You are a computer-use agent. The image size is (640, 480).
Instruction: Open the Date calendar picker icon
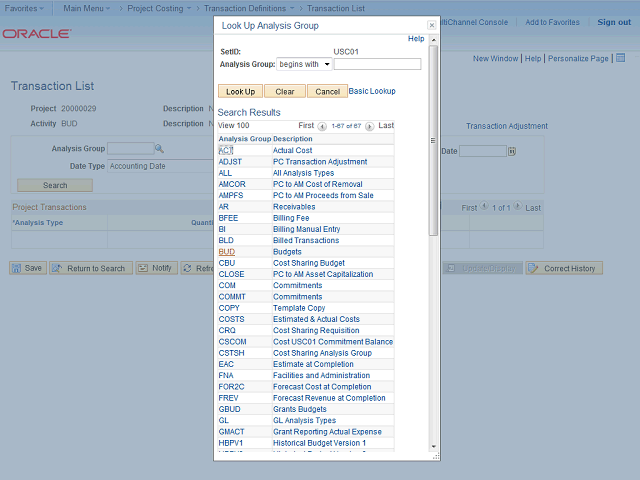coord(512,151)
